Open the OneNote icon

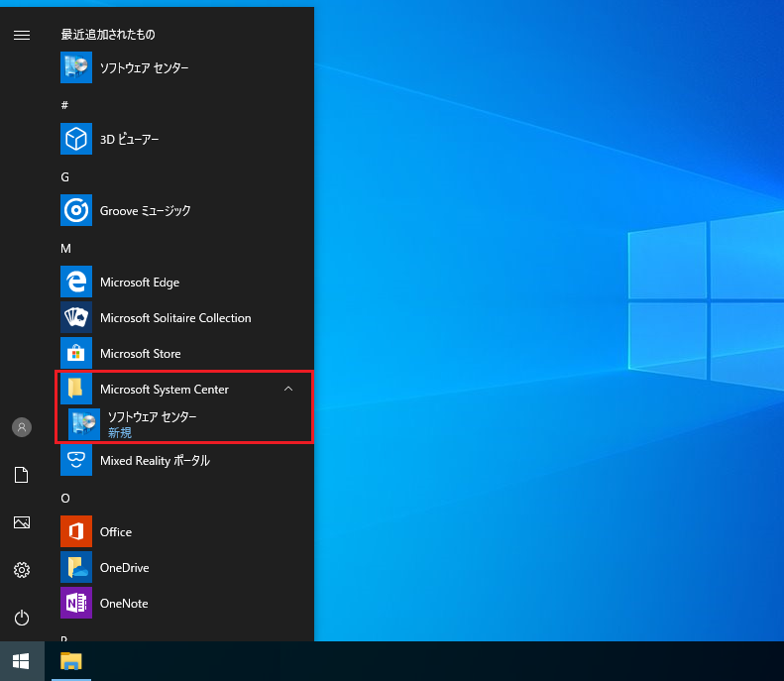click(76, 603)
